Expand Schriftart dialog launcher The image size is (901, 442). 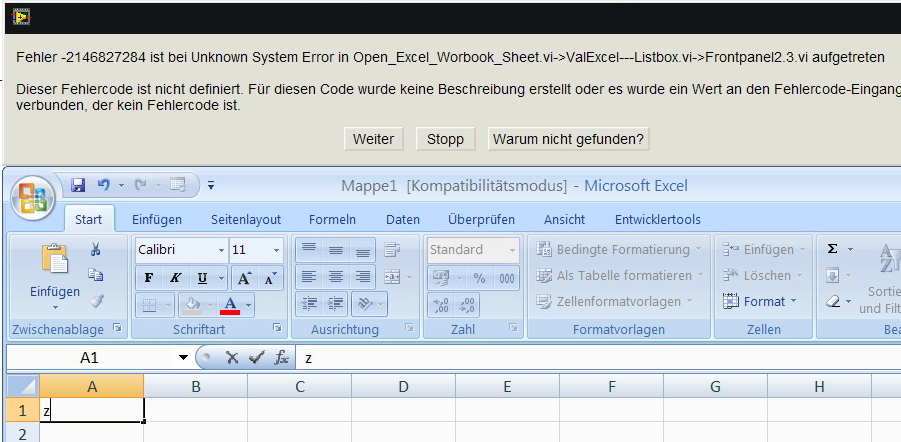pos(277,328)
